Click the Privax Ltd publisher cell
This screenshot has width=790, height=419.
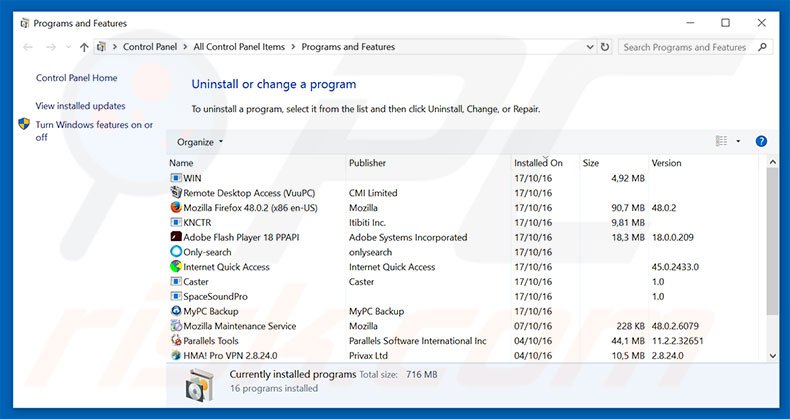click(x=368, y=356)
